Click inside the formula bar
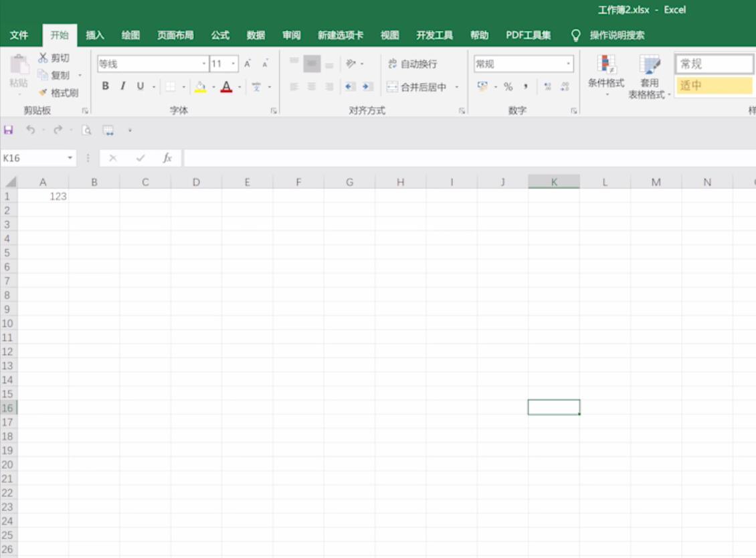Image resolution: width=756 pixels, height=558 pixels. point(469,158)
